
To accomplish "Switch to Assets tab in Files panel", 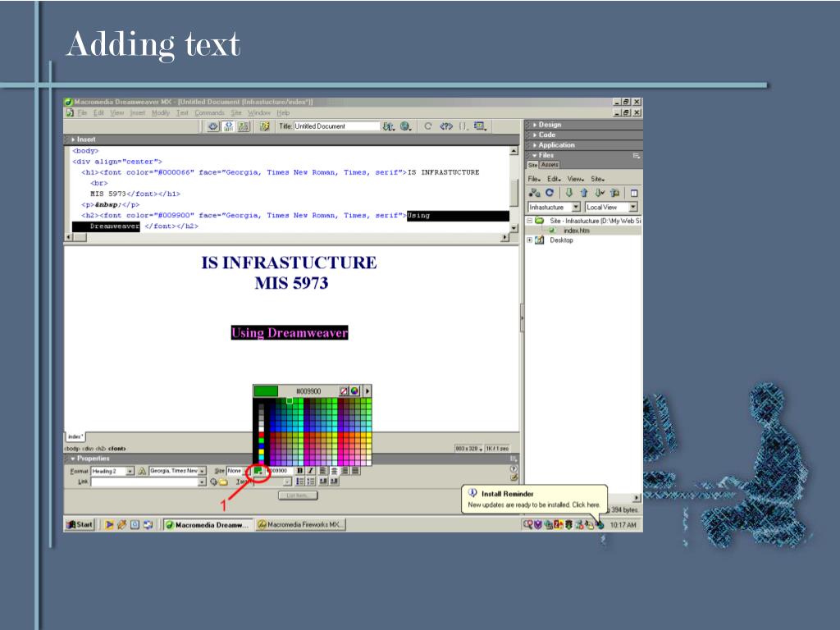I will pyautogui.click(x=550, y=165).
